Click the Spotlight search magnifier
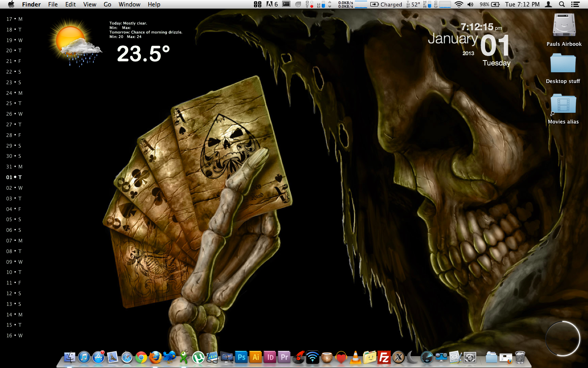Image resolution: width=588 pixels, height=368 pixels. coord(562,4)
